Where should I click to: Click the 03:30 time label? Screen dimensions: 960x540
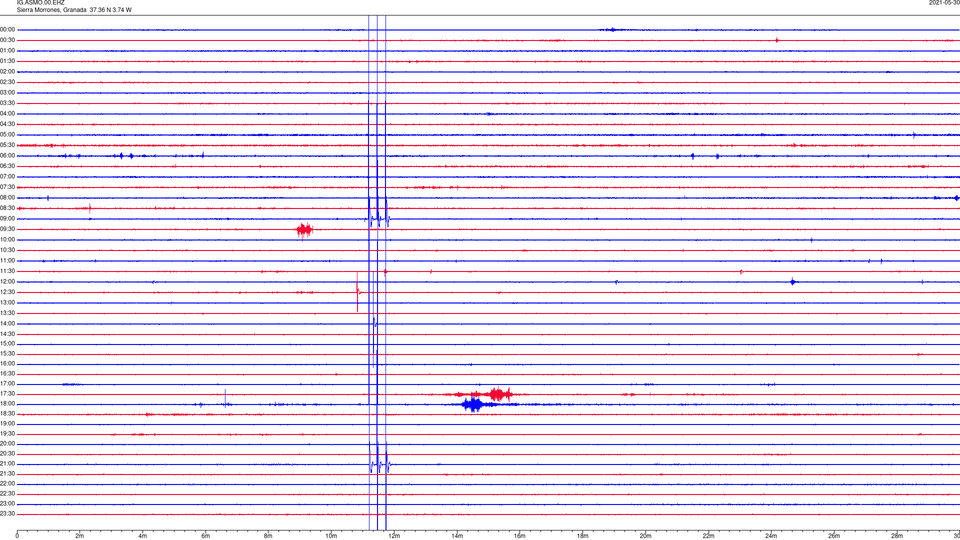tap(8, 103)
